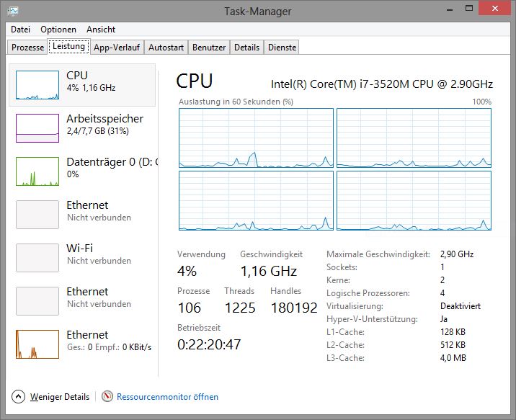Open Ressourcenmonitor öffnen link
This screenshot has height=420, width=516.
click(168, 397)
